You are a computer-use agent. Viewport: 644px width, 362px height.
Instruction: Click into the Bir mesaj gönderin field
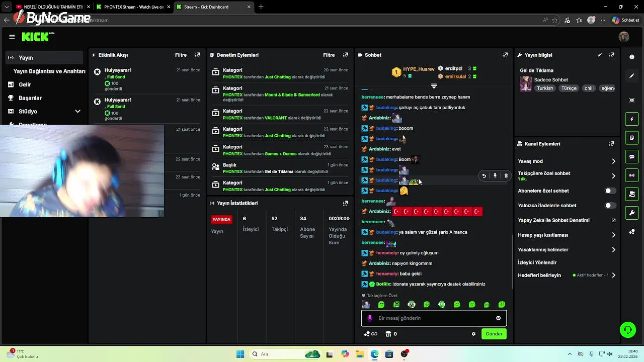[x=434, y=318]
